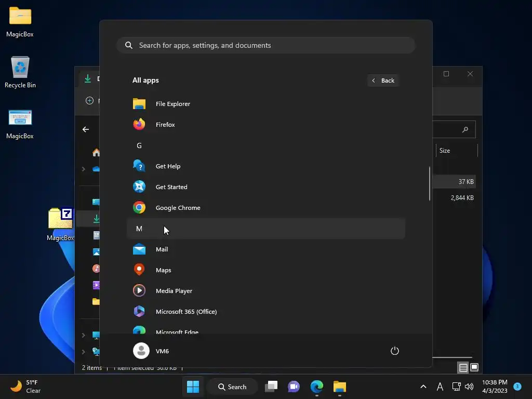Viewport: 532px width, 399px height.
Task: Select the MagicBox folder on desktop
Action: click(x=20, y=22)
